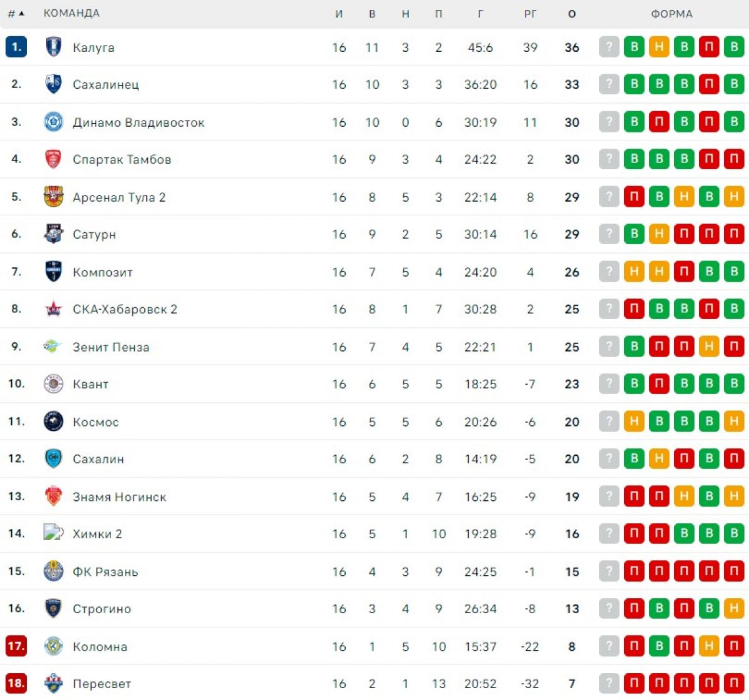Click Калуга's orange Н draw form badge
This screenshot has width=749, height=700.
(x=659, y=47)
